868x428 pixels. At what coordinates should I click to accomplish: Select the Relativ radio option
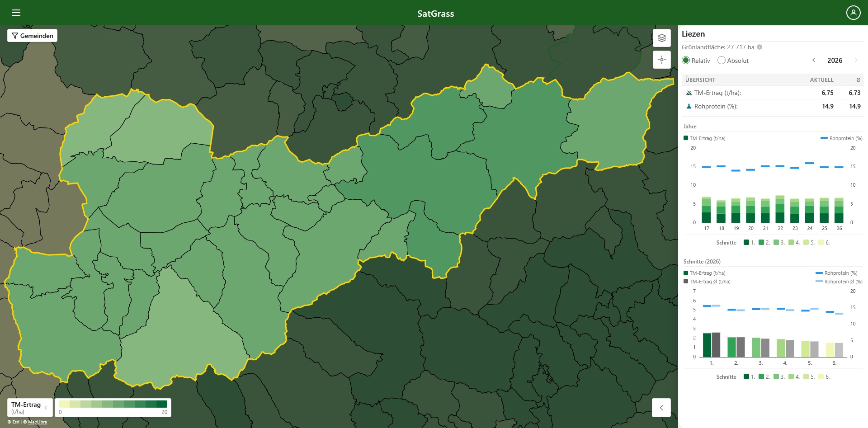coord(686,61)
